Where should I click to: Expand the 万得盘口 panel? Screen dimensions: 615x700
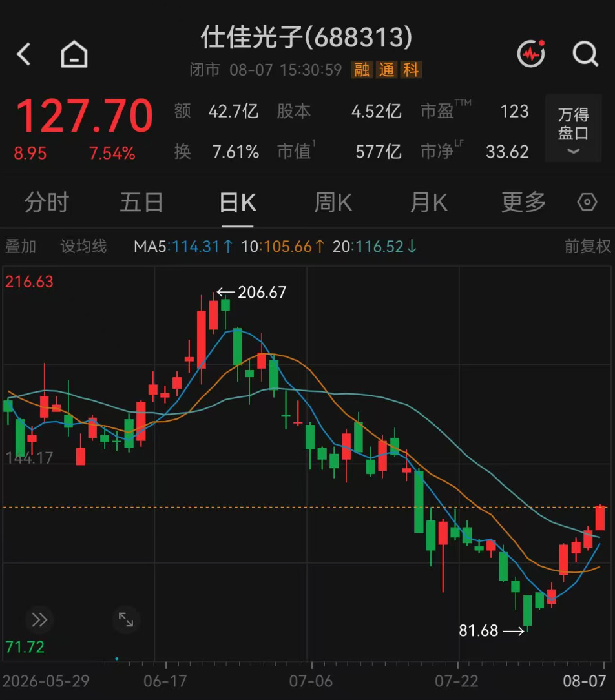point(574,129)
